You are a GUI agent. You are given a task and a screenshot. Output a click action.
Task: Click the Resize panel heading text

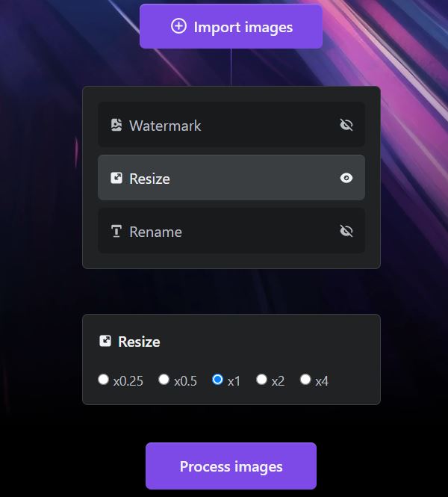click(x=139, y=342)
